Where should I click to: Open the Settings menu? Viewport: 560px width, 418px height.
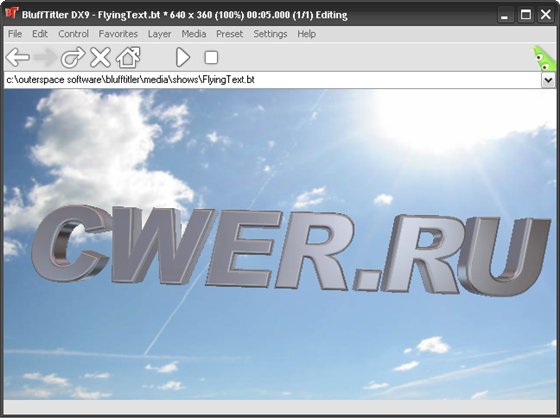click(x=270, y=34)
